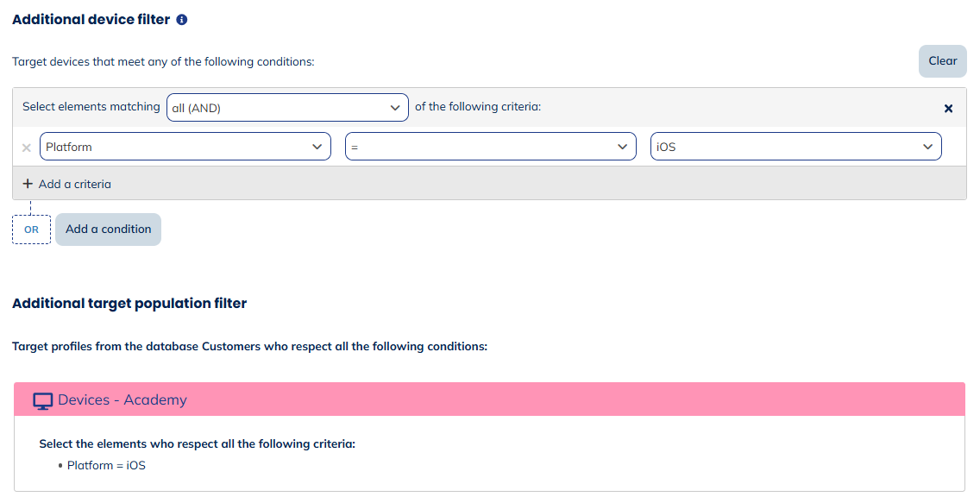Image resolution: width=980 pixels, height=503 pixels.
Task: Click the dashed OR connector box
Action: tap(31, 229)
